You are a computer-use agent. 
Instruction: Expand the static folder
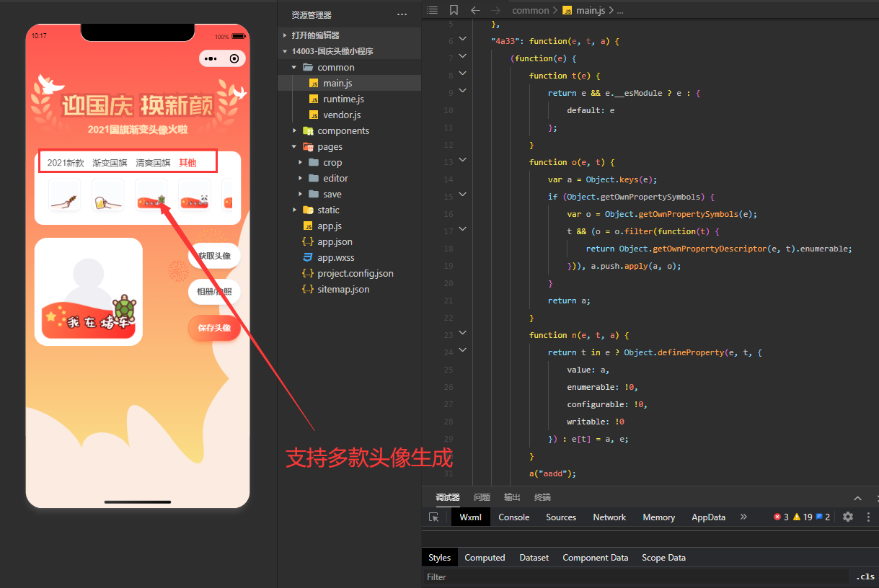pyautogui.click(x=349, y=210)
